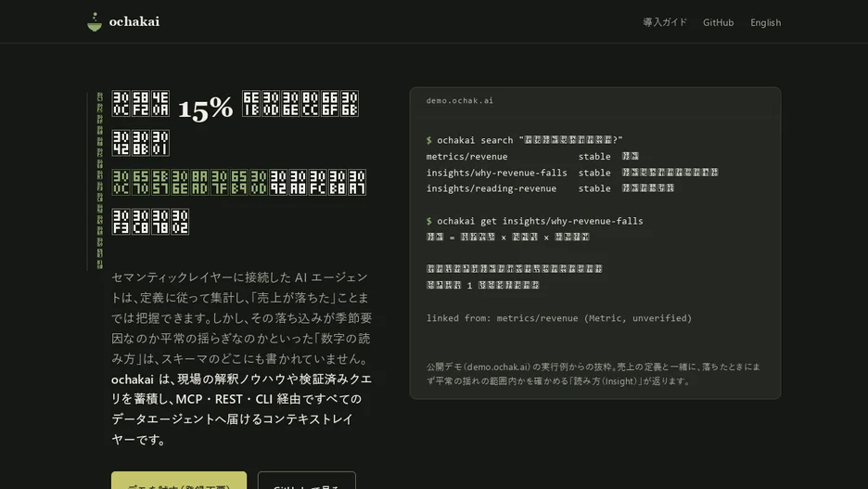
Task: Select the 'ochakai search' command line
Action: [524, 140]
